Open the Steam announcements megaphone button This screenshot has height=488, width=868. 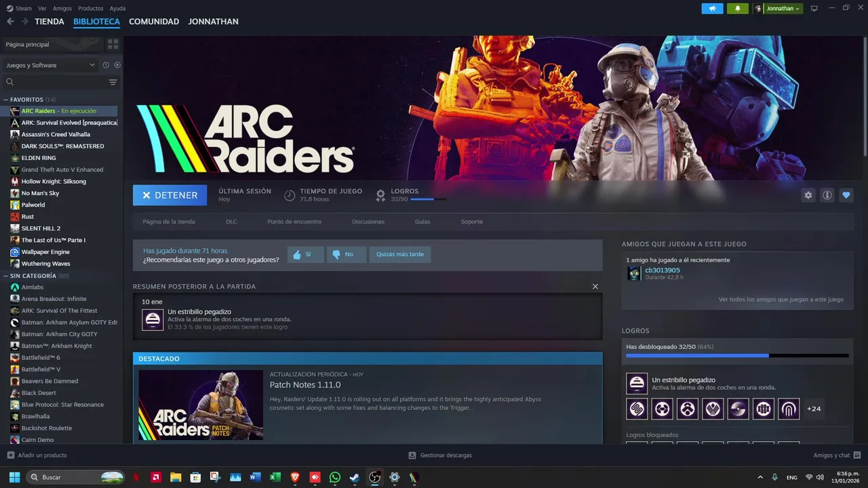click(x=712, y=8)
